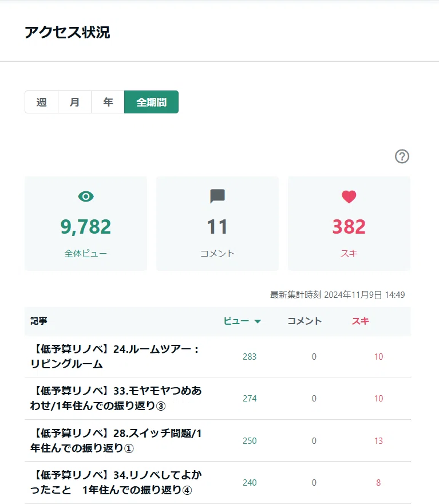Click the 283 view count value
This screenshot has width=439, height=504.
[x=250, y=357]
